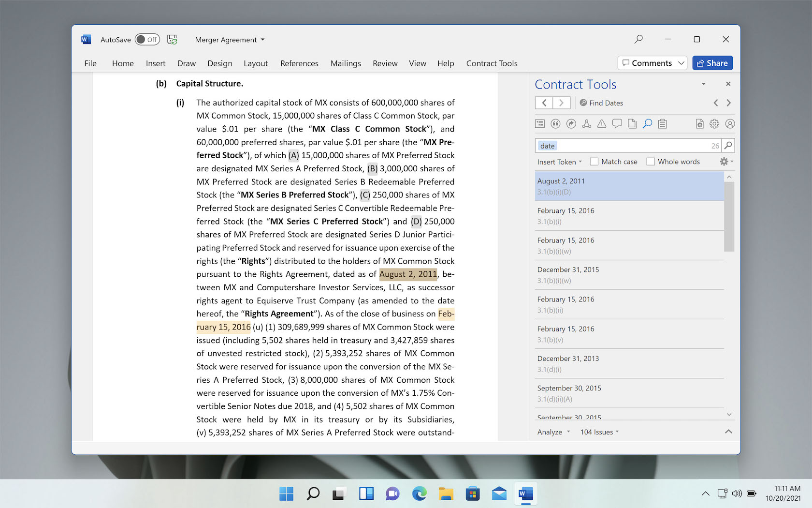This screenshot has width=812, height=508.
Task: Open the Contract Tools pane options arrow
Action: [704, 84]
